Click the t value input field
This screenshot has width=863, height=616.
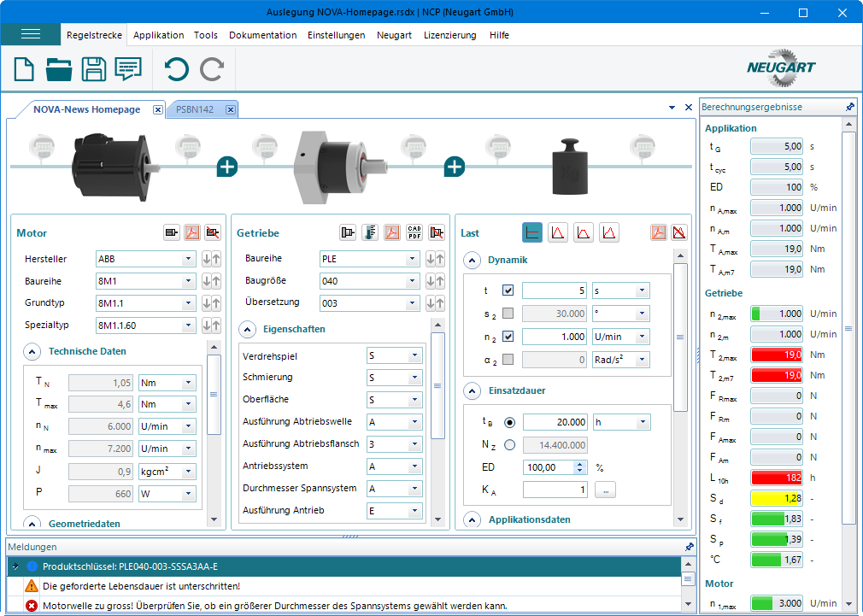pos(555,290)
